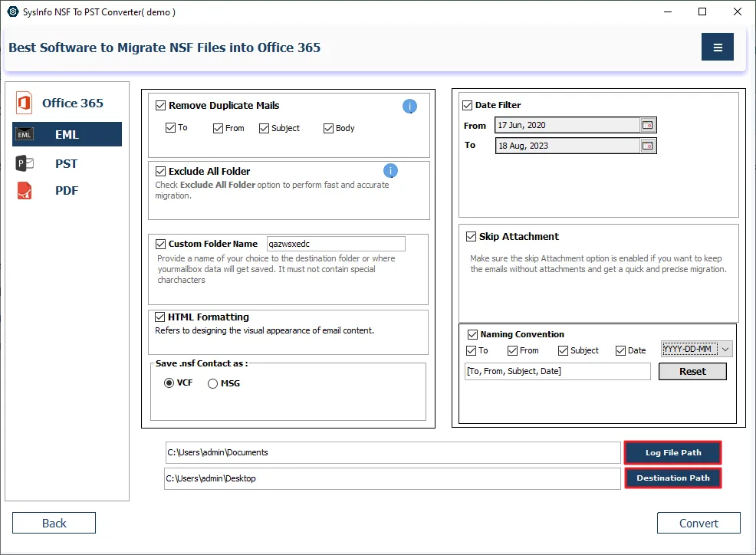The width and height of the screenshot is (756, 555).
Task: Select MSG contact format radio button
Action: coord(213,383)
